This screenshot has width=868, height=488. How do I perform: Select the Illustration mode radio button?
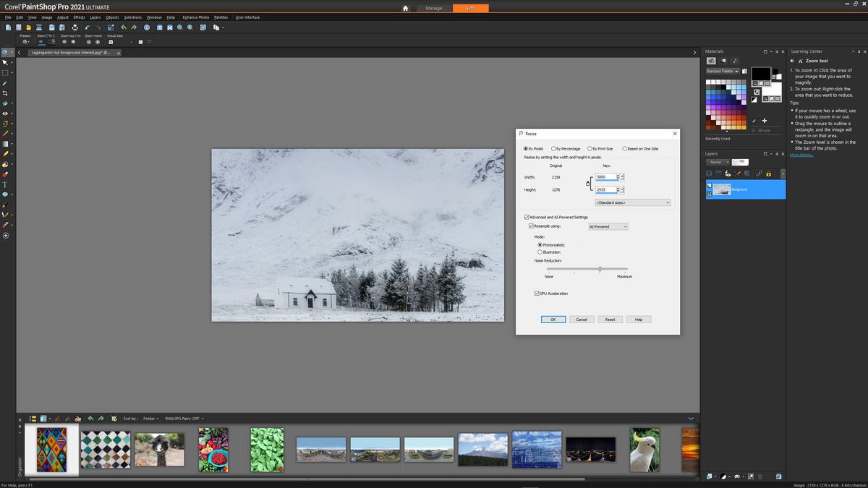(540, 252)
